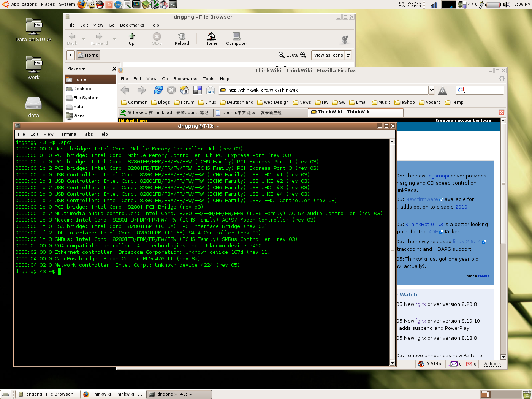Click Adblock in the Firefox status bar
Screen dimensions: 532x399
point(493,364)
